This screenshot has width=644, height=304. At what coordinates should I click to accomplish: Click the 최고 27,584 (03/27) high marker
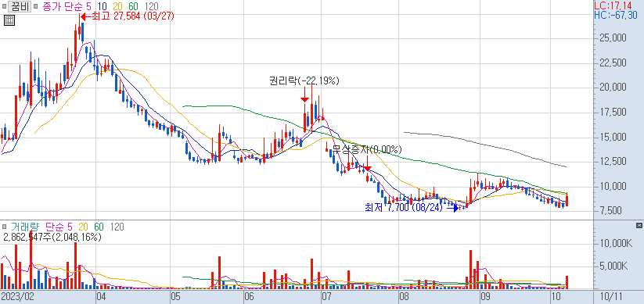click(x=128, y=17)
